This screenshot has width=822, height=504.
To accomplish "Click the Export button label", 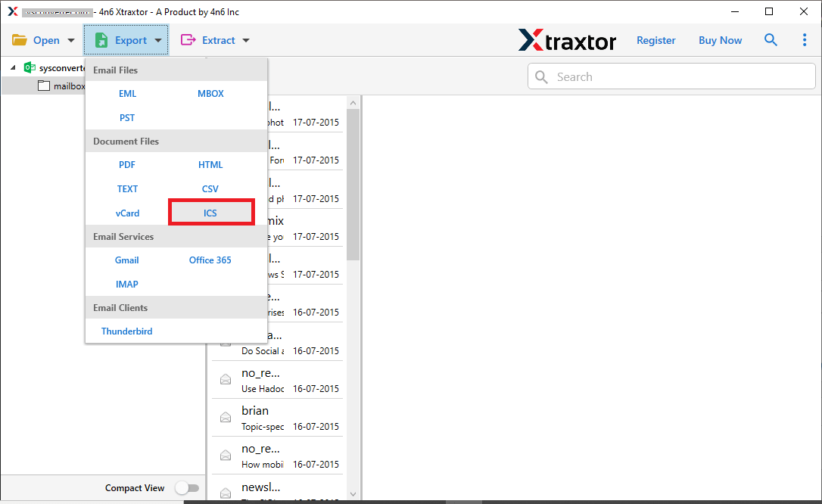I will (130, 40).
